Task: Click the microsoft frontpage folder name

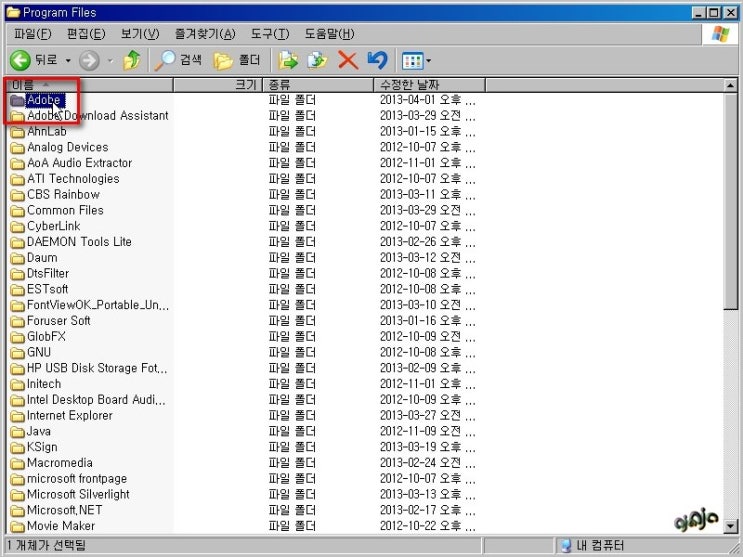Action: coord(77,478)
